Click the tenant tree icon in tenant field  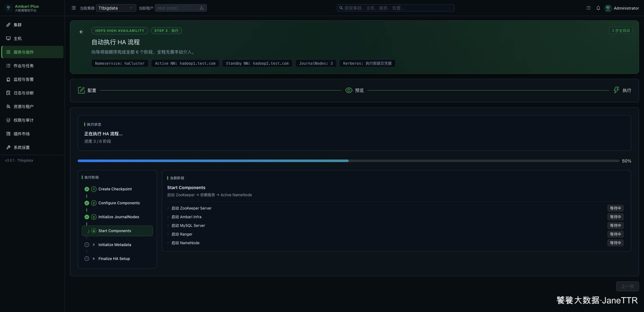click(x=202, y=8)
